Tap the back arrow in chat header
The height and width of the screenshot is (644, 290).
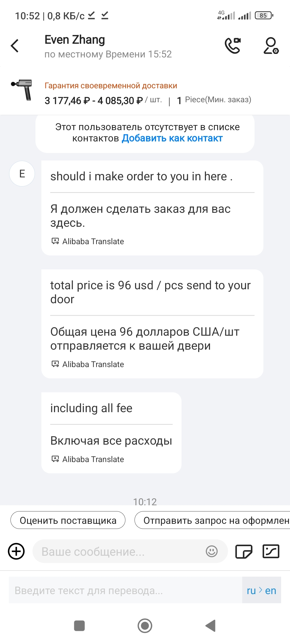pos(15,46)
